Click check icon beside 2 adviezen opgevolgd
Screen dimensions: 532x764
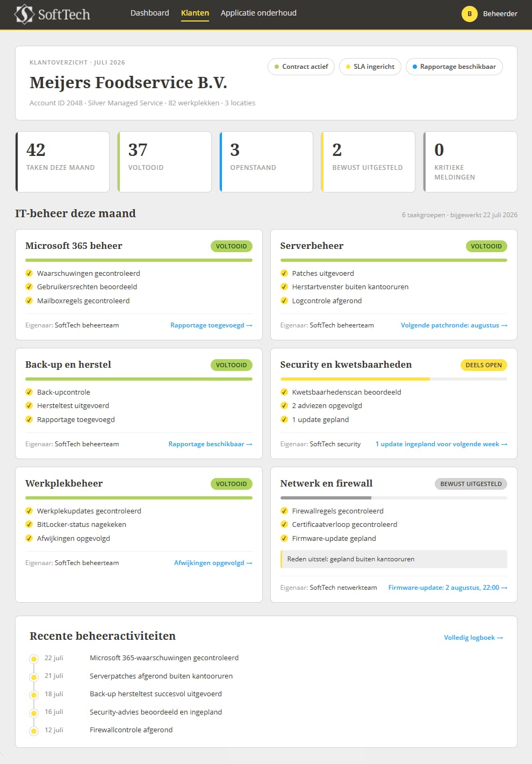284,405
